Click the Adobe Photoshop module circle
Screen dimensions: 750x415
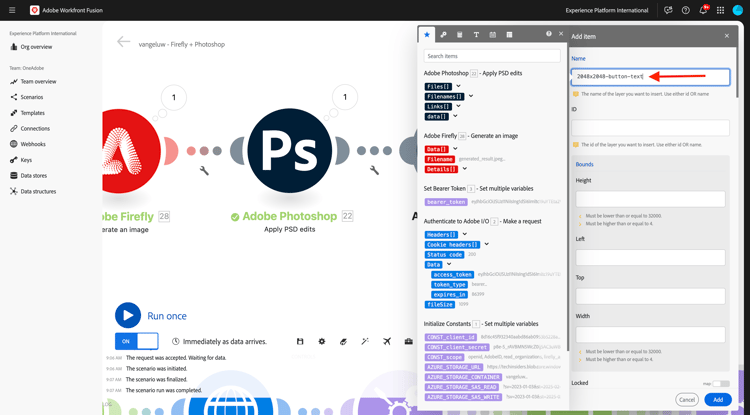tap(290, 151)
